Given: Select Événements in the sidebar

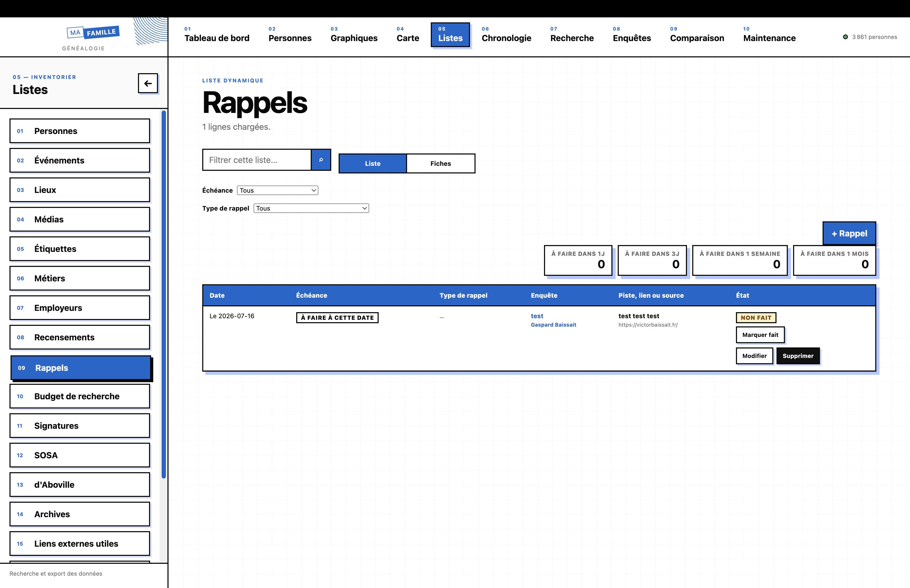Looking at the screenshot, I should coord(80,160).
